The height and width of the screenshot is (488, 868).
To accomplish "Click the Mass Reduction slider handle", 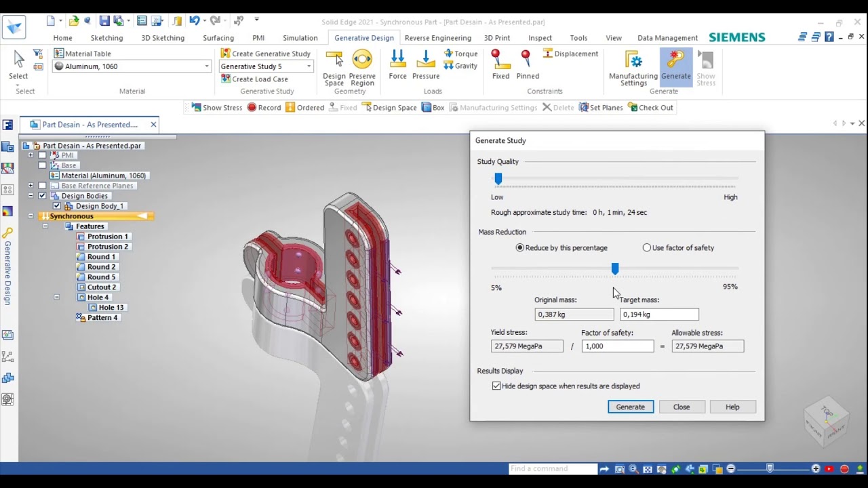I will click(615, 269).
